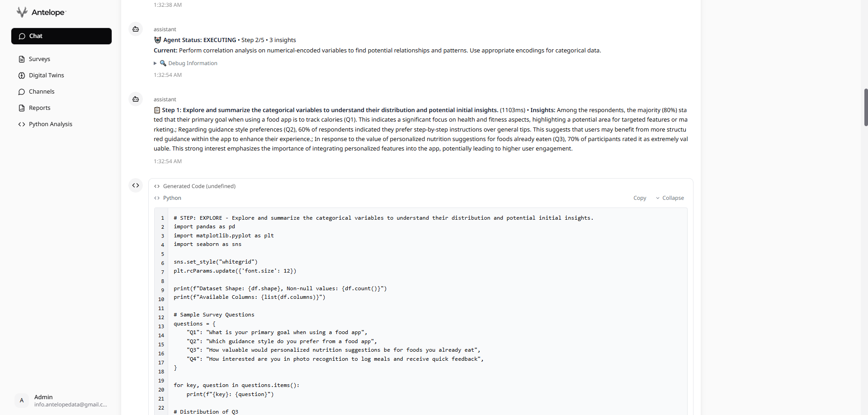Expand the Debug Information section
The width and height of the screenshot is (868, 415).
coord(155,63)
